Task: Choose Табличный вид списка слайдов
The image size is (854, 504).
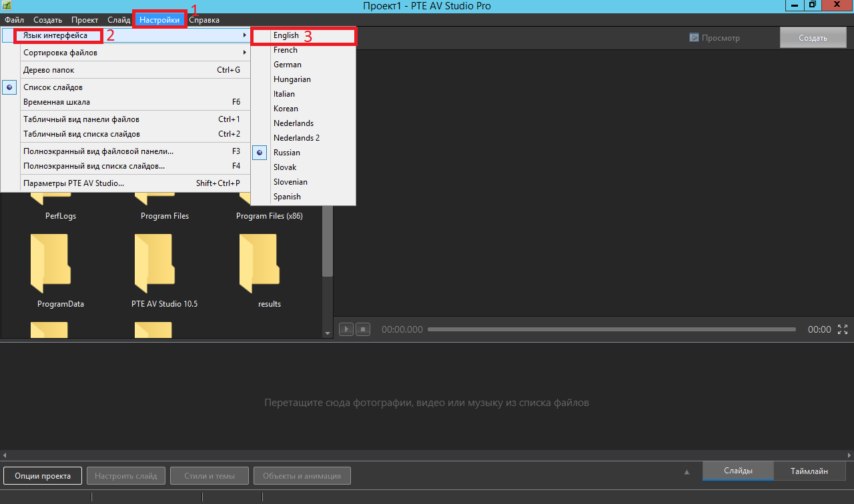Action: click(x=125, y=134)
